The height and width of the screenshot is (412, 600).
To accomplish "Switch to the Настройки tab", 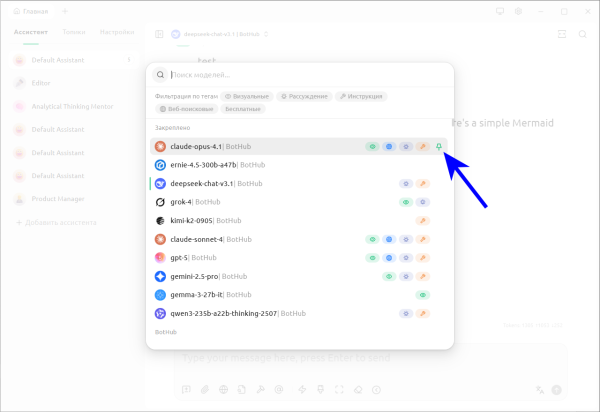I will [118, 33].
